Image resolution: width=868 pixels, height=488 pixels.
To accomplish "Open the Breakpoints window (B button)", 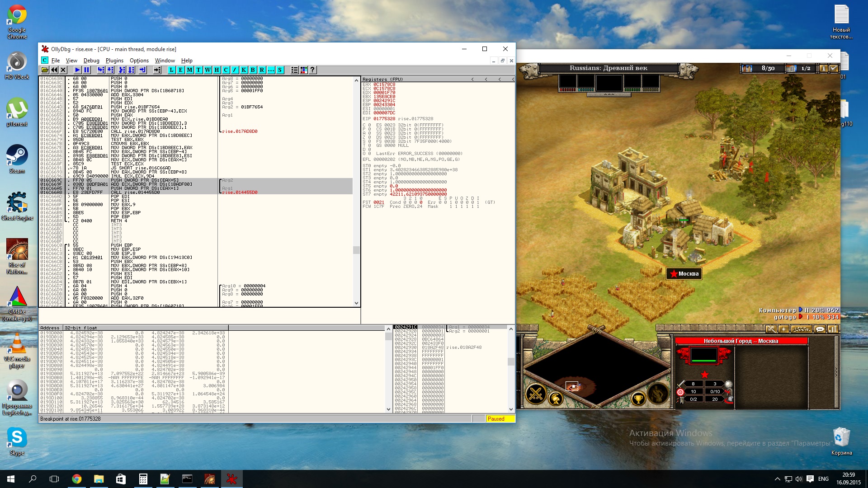I will click(x=253, y=70).
